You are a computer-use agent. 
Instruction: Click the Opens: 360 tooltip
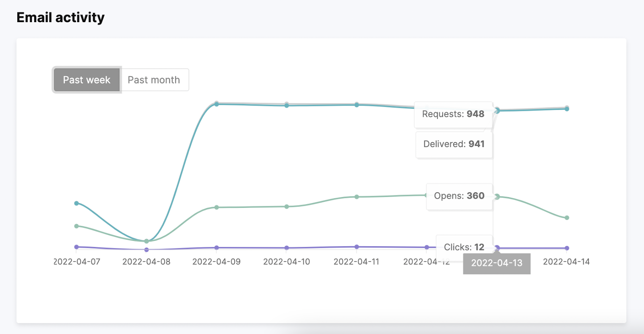(459, 196)
